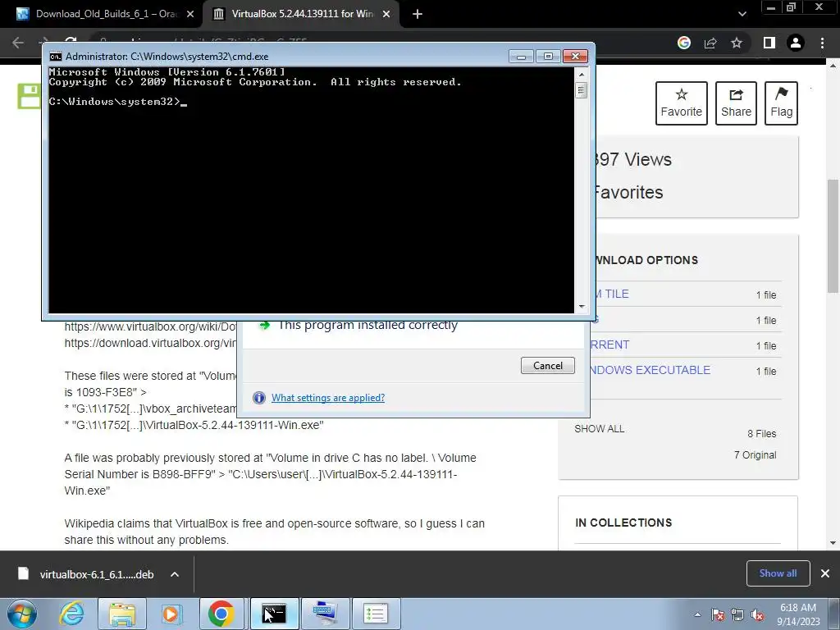
Task: Open Chrome's three-dot menu
Action: tap(822, 43)
